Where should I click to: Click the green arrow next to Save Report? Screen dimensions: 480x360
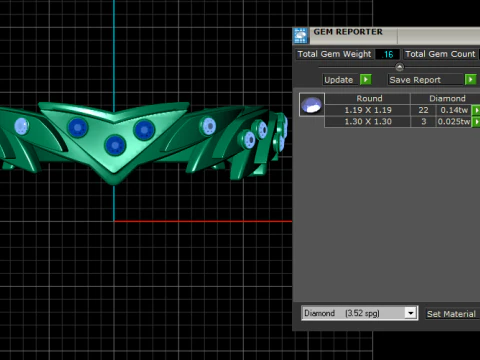coord(470,80)
